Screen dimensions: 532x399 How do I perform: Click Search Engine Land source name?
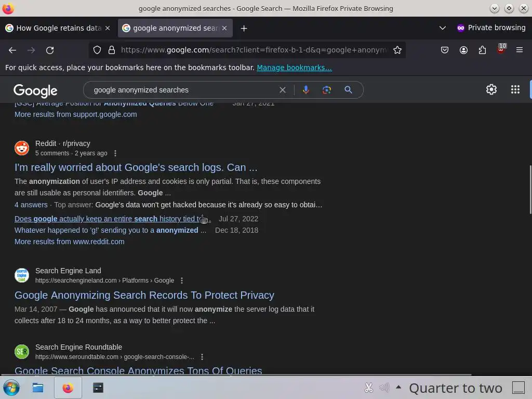point(68,271)
